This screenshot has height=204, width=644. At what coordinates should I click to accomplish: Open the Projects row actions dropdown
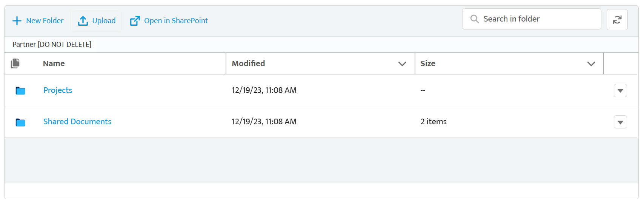[x=620, y=91]
